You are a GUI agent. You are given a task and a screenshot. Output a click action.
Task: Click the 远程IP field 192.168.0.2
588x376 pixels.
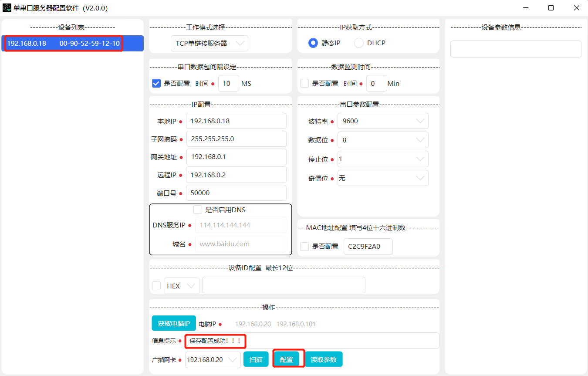coord(236,175)
